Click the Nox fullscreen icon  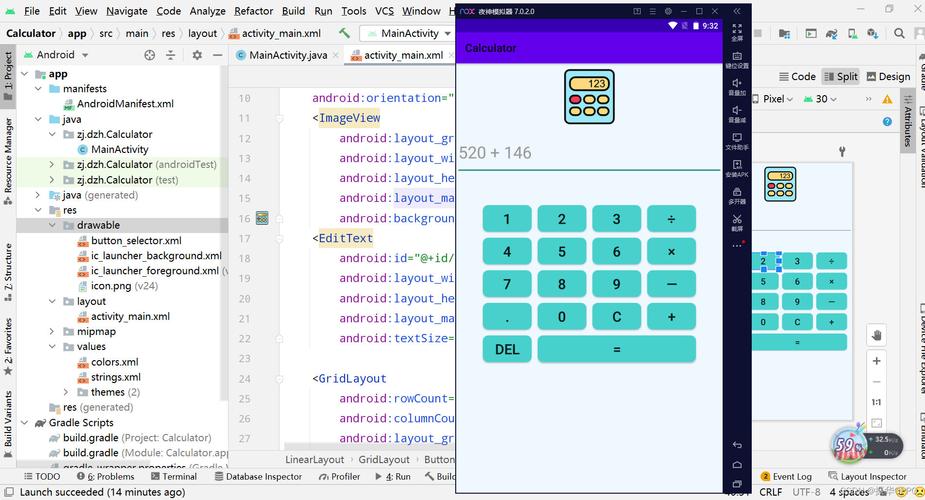coord(737,29)
